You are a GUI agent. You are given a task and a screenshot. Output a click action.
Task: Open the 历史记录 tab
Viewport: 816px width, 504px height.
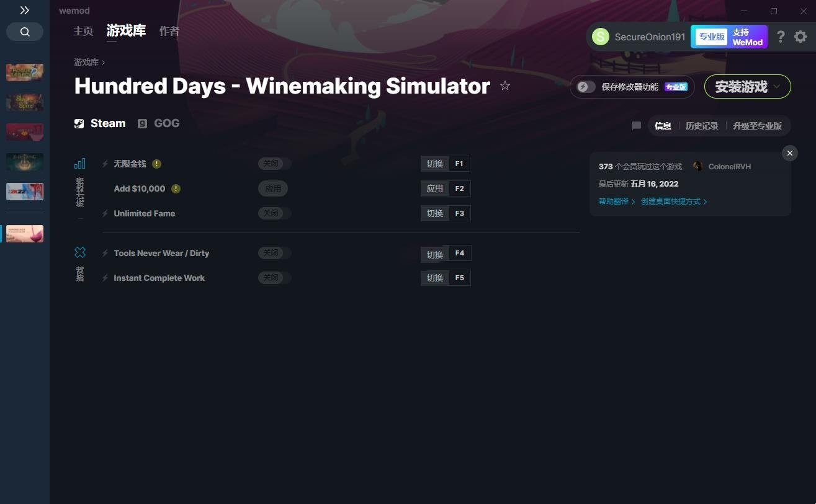coord(702,126)
